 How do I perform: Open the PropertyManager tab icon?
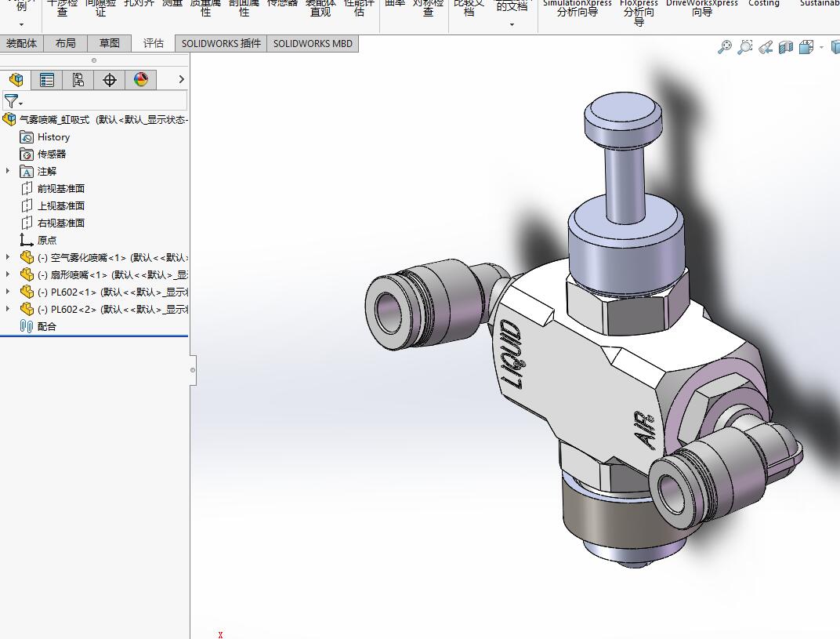coord(47,80)
